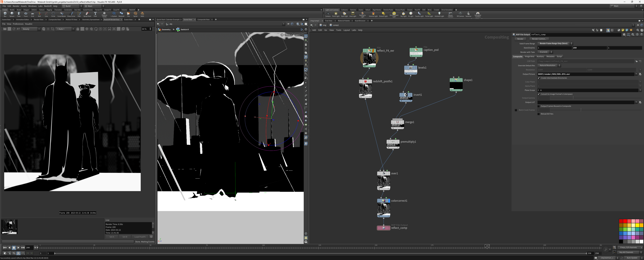The width and height of the screenshot is (644, 260).
Task: Toggle Create Intermediate Directories checkbox
Action: click(x=539, y=78)
